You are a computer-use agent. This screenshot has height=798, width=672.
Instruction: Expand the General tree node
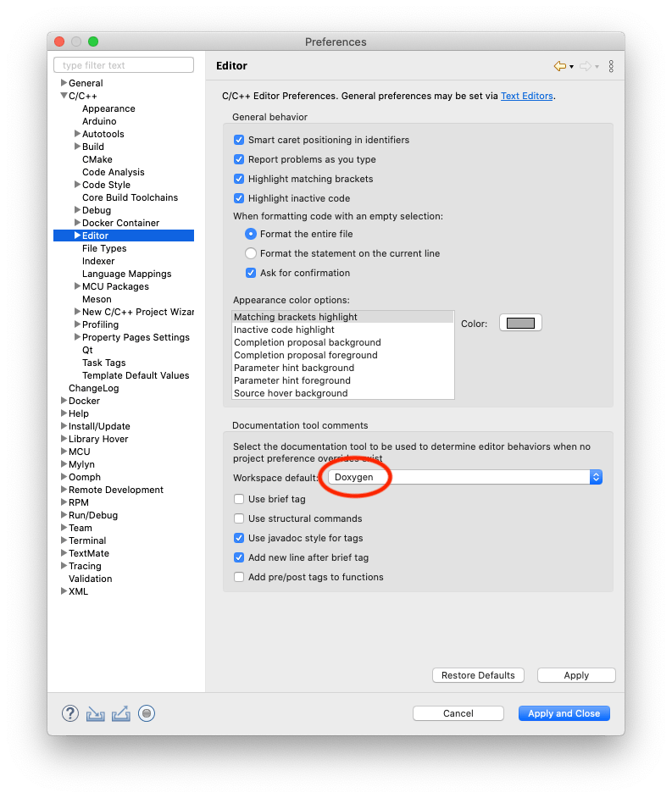pyautogui.click(x=64, y=82)
